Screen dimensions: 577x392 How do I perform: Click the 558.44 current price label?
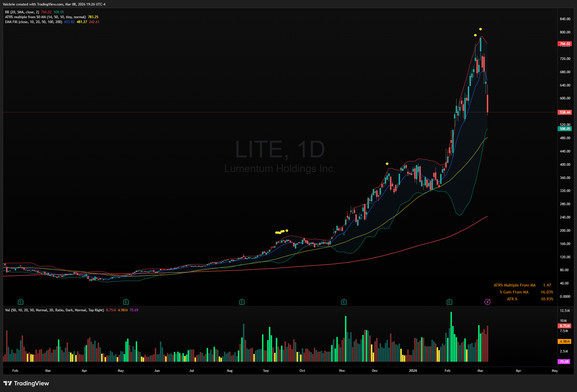click(565, 112)
